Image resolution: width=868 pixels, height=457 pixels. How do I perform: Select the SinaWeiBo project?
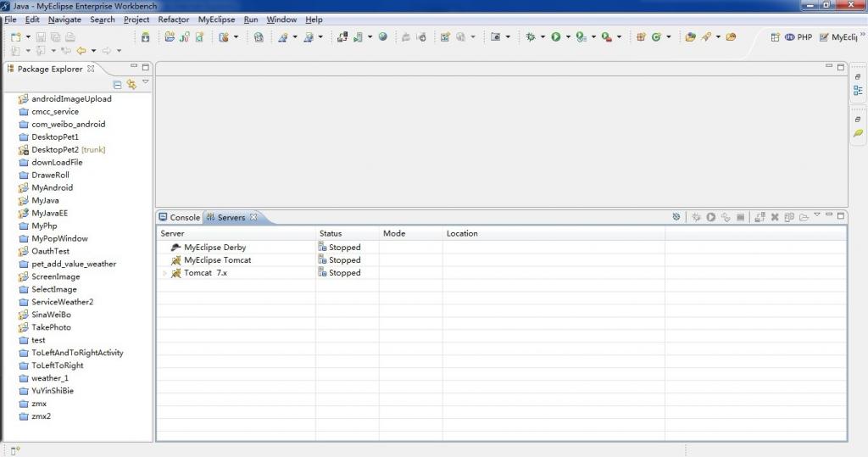click(x=51, y=315)
